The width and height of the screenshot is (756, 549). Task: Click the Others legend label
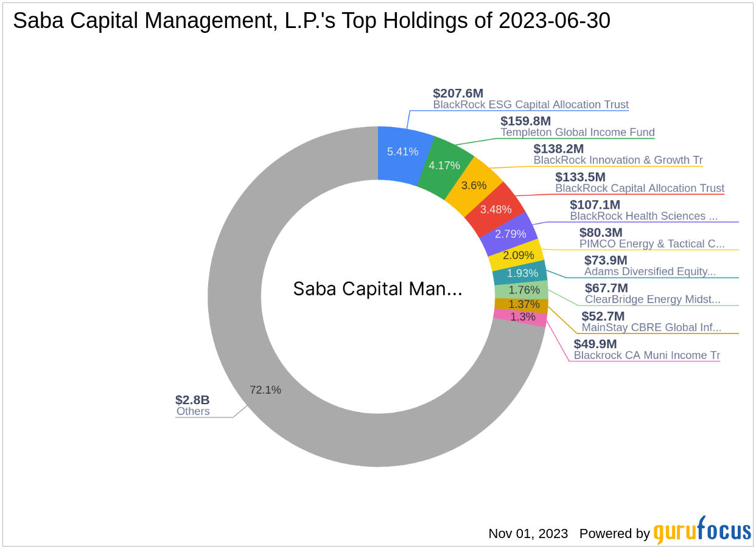193,411
